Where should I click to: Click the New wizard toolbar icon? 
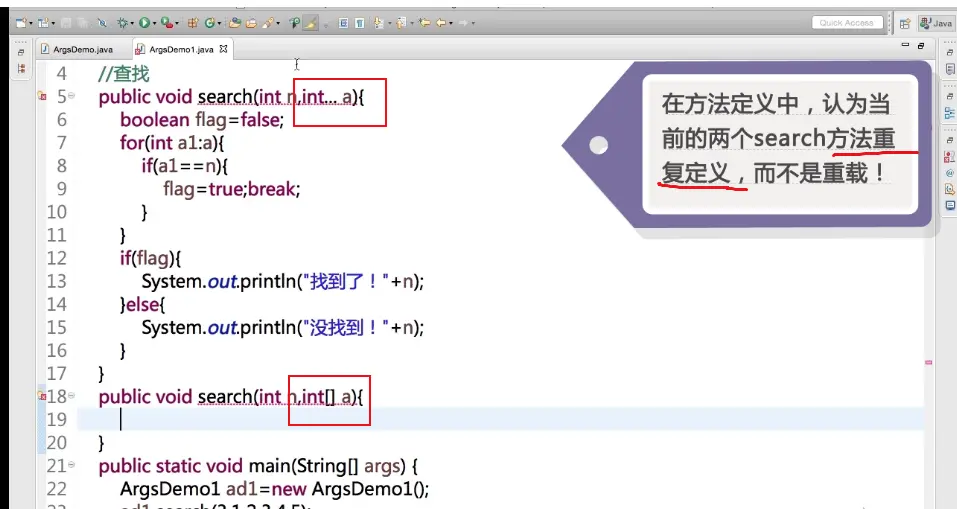click(21, 23)
